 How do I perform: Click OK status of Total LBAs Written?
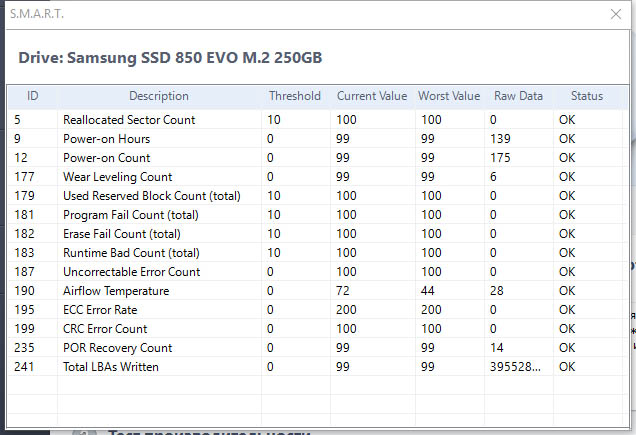tap(567, 367)
